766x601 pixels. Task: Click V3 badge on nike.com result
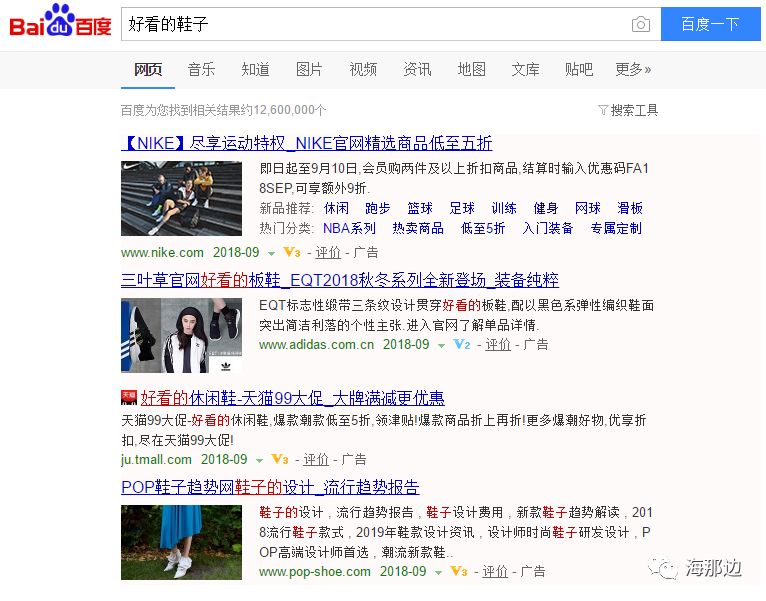pyautogui.click(x=292, y=252)
